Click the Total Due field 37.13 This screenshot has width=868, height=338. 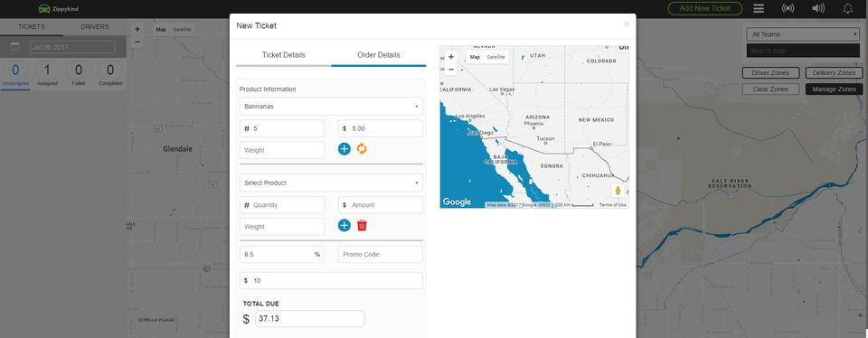pos(310,319)
